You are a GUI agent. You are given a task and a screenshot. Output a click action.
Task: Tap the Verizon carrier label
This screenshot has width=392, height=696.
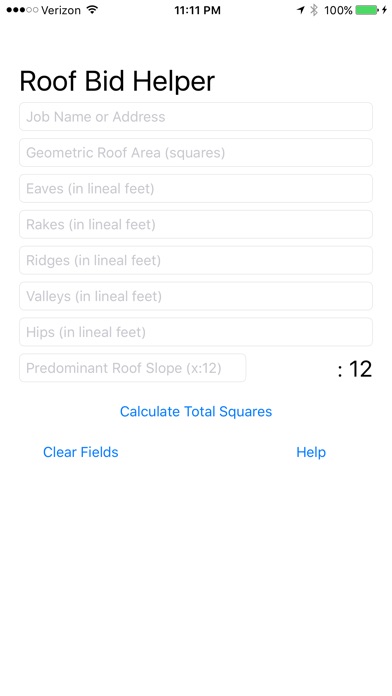click(62, 10)
